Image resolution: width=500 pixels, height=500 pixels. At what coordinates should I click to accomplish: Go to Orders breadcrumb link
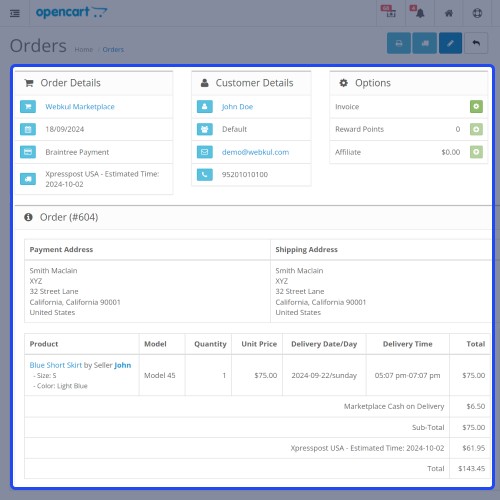[113, 49]
